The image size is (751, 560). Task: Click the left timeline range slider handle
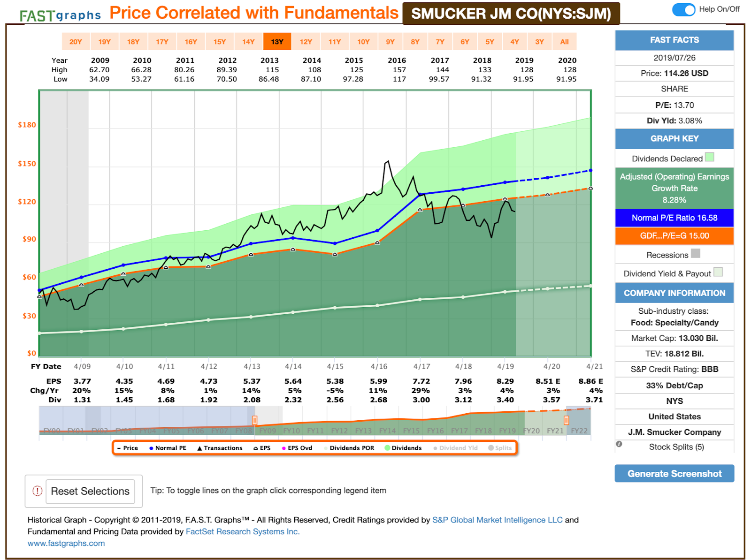255,420
